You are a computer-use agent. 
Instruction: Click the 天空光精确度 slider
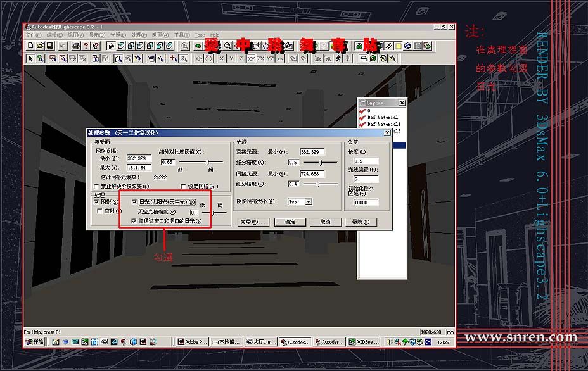pyautogui.click(x=214, y=213)
